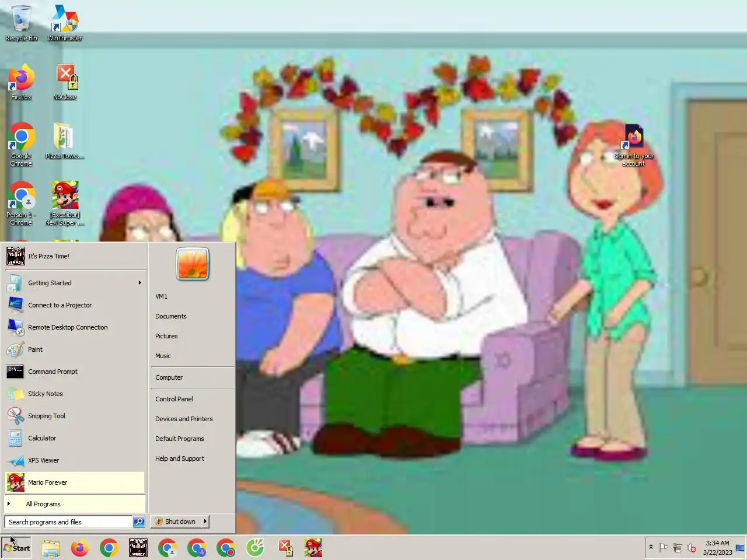
Task: Click the muted volume tray icon
Action: click(692, 548)
